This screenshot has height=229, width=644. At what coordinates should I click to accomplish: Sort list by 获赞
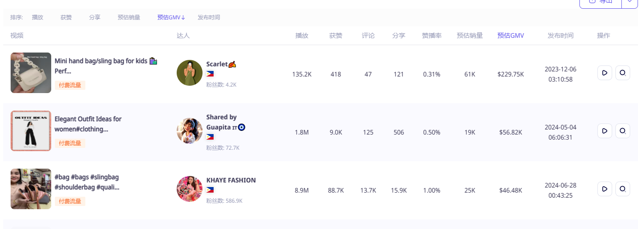(x=66, y=18)
